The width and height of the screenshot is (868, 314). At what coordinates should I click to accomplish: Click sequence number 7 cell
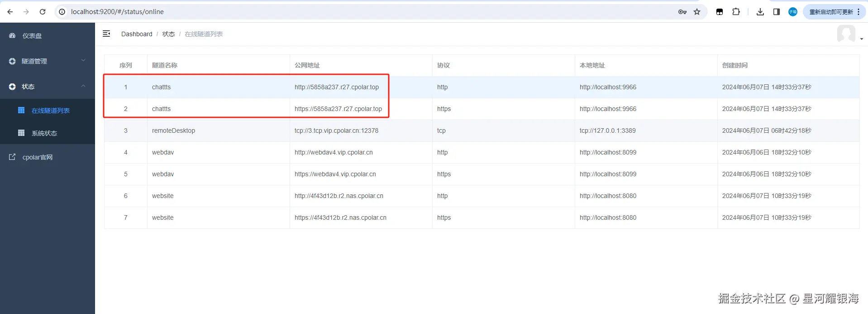[126, 217]
